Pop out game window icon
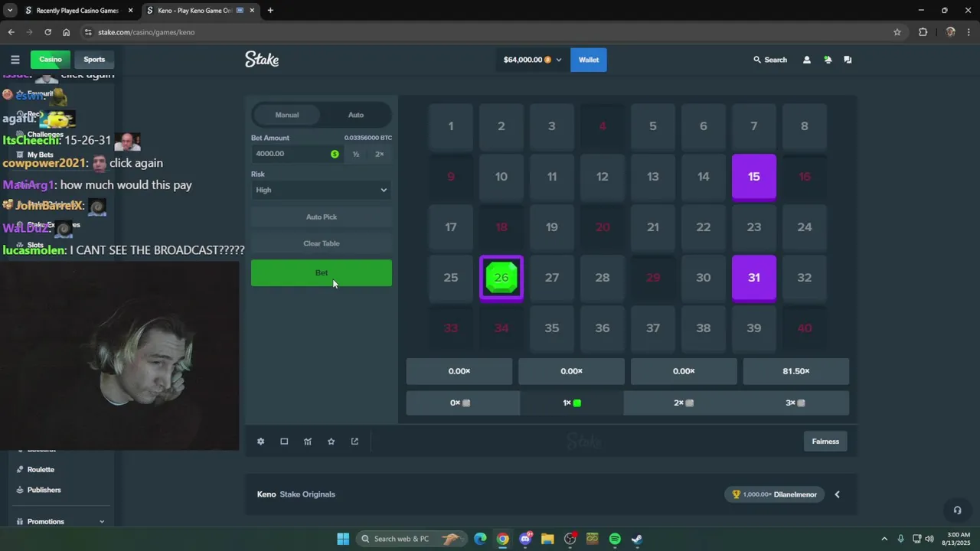The height and width of the screenshot is (551, 980). (x=354, y=442)
